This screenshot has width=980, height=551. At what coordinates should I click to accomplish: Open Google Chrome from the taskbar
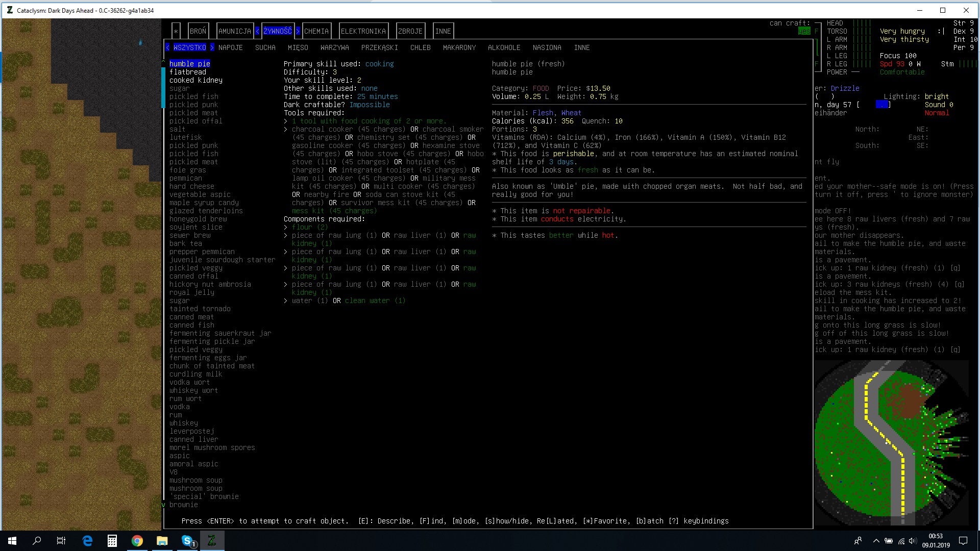coord(137,541)
